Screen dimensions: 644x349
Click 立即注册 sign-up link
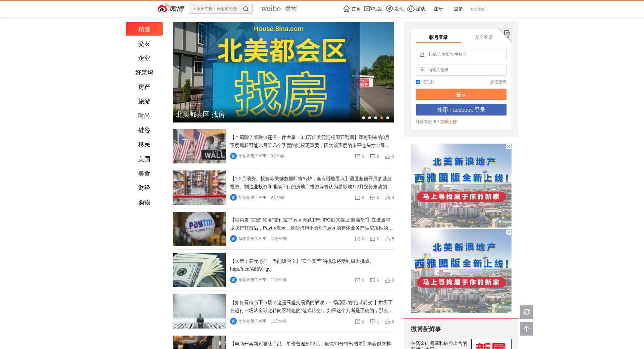448,122
